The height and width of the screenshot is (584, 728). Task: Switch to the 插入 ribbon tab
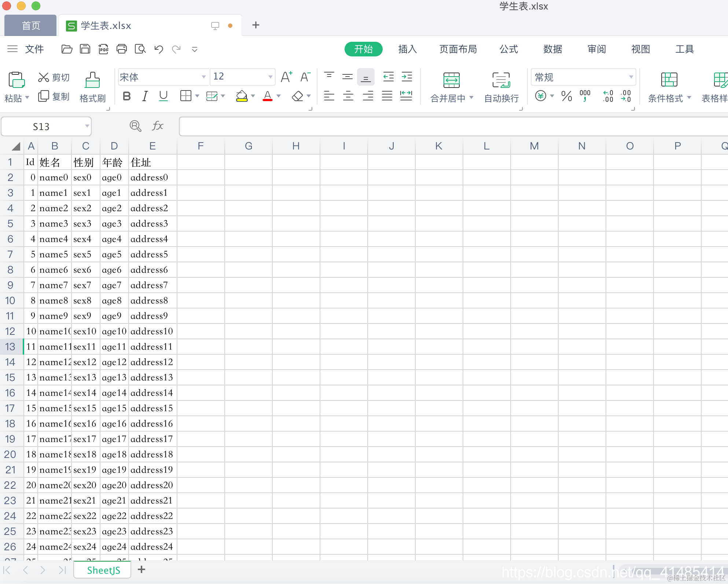[x=407, y=49]
